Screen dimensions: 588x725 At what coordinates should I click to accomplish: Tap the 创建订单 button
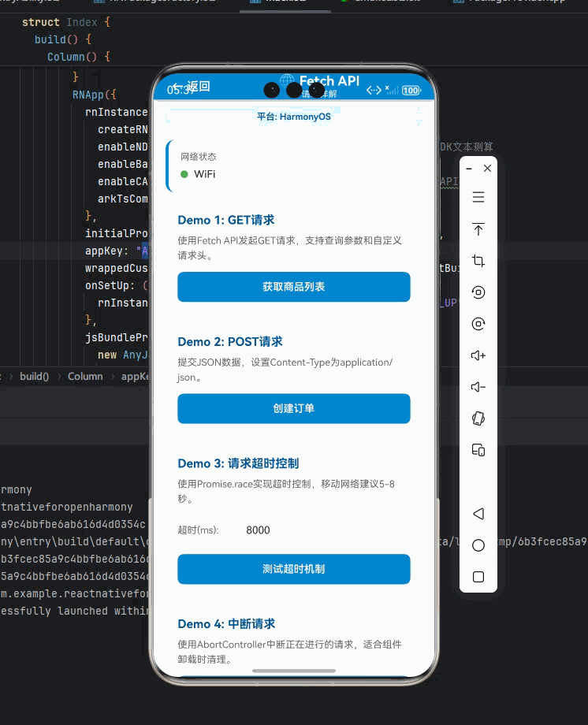[x=294, y=408]
